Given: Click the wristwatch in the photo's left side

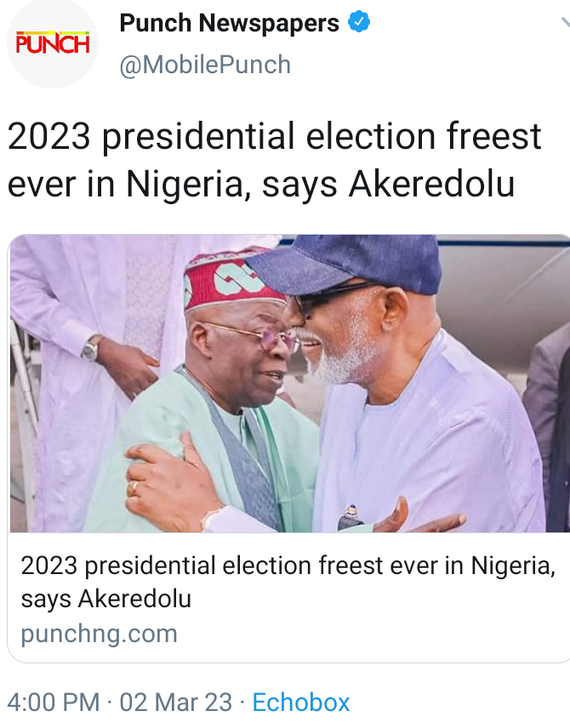Looking at the screenshot, I should [90, 348].
